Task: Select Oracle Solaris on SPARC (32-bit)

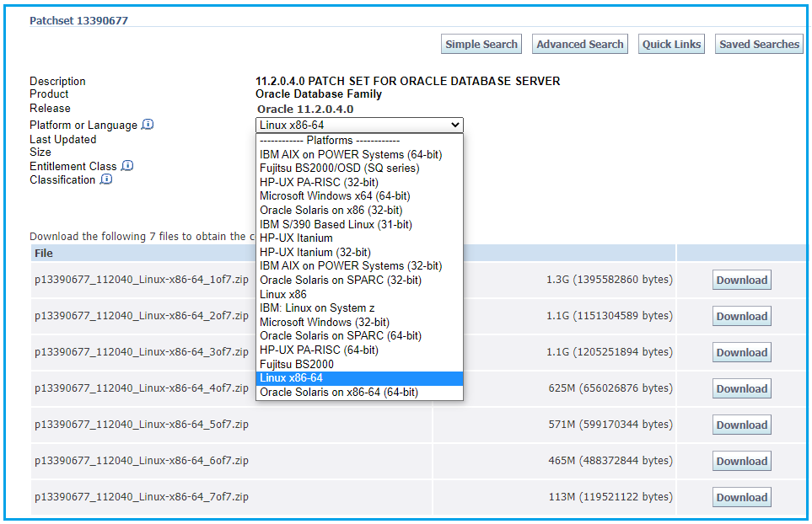Action: coord(359,280)
